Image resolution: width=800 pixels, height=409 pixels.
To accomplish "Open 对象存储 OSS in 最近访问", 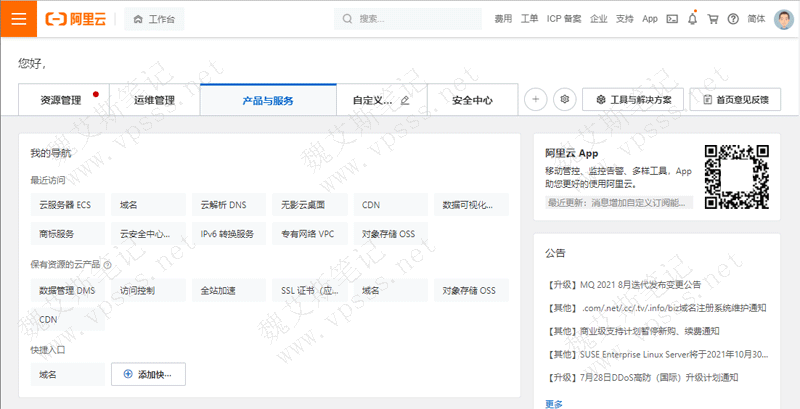I will tap(391, 234).
